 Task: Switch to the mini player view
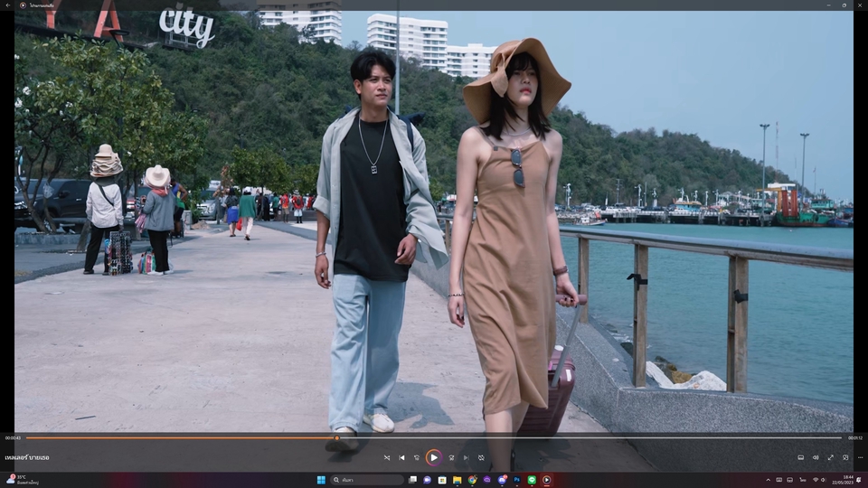point(845,458)
